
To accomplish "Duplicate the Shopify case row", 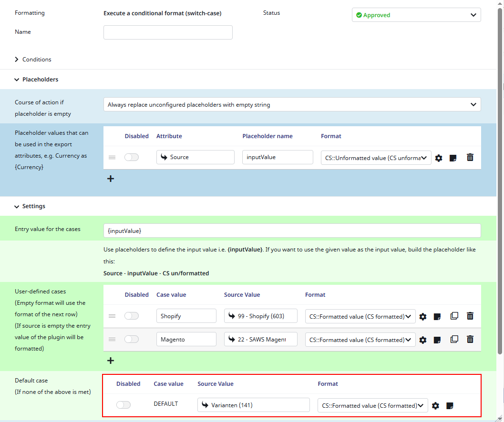I will [454, 316].
